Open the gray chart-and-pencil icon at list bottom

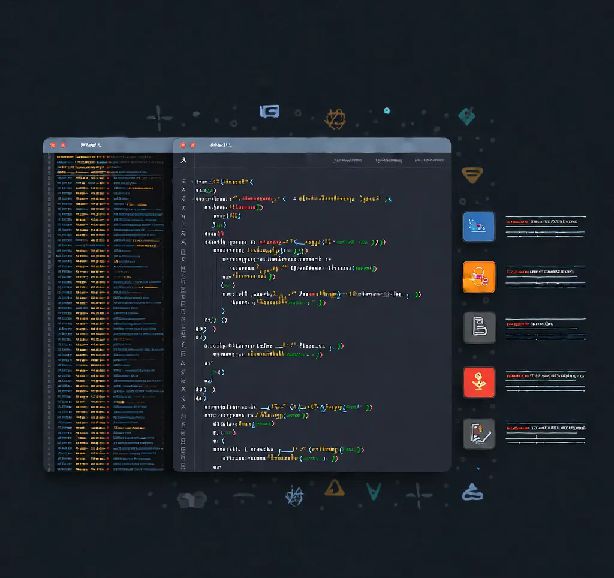[478, 433]
